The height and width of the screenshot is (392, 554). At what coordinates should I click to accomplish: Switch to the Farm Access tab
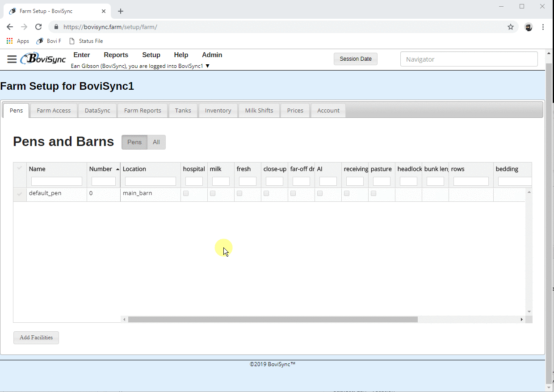[x=54, y=110]
